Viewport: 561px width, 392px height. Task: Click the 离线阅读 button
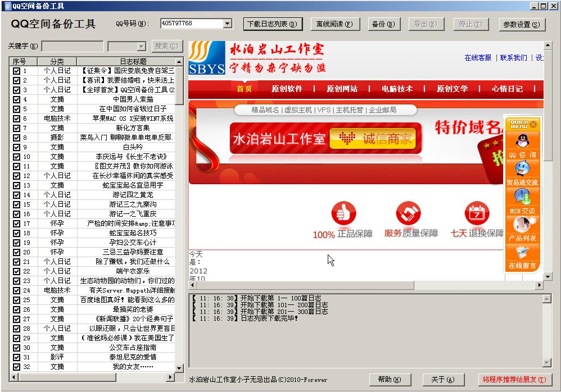[x=335, y=24]
